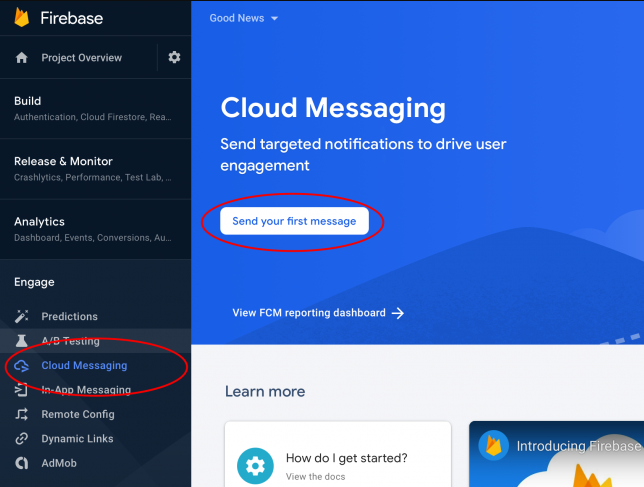
Task: Click the Firebase wordmark title
Action: pos(71,18)
